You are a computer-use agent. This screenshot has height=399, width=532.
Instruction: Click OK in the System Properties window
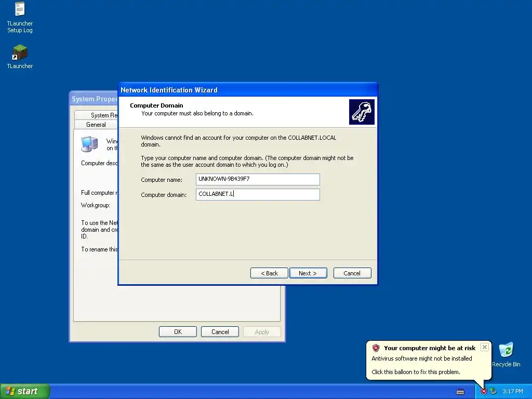pos(178,332)
